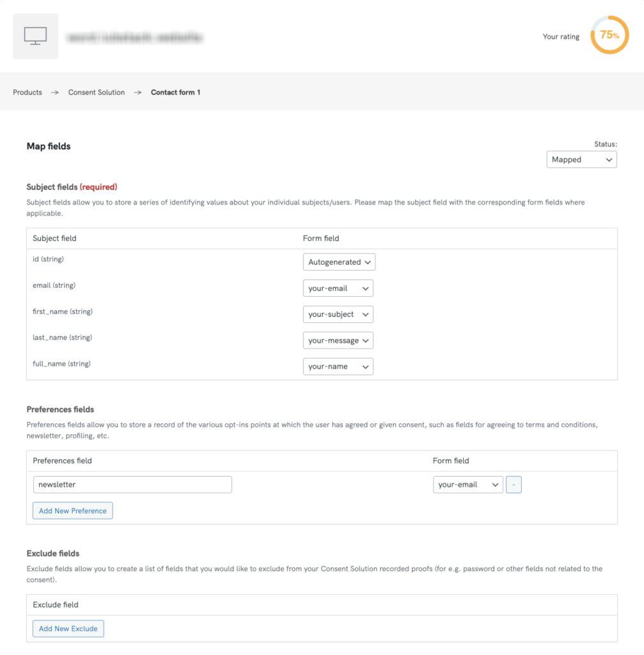
Task: Select the Contact form 1 breadcrumb
Action: (175, 93)
